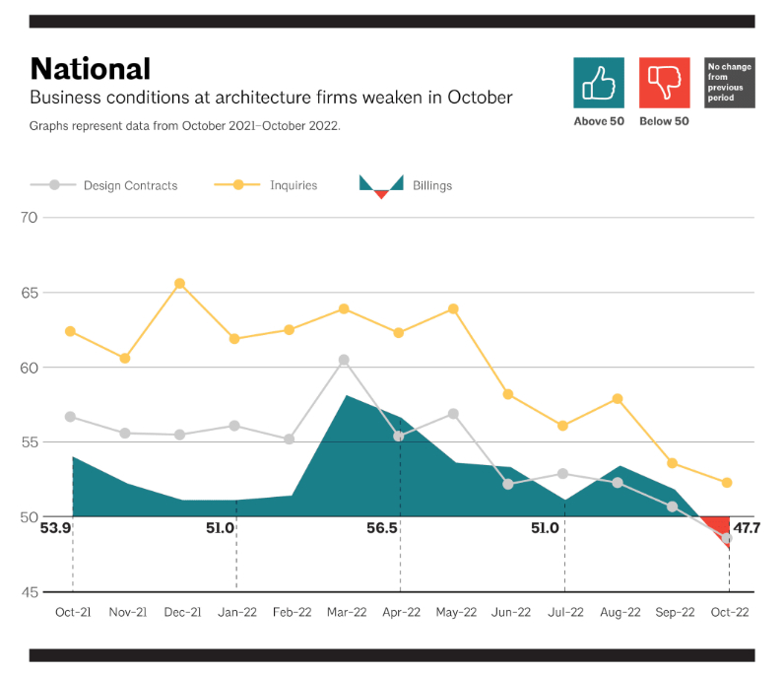Select the Inquiries data point for Mar-22

[x=344, y=309]
